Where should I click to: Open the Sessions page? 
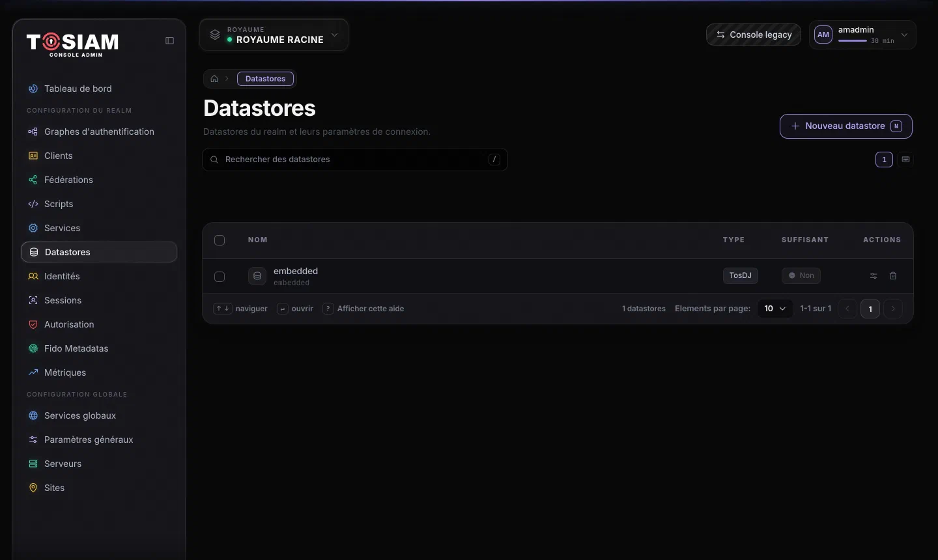(99, 300)
